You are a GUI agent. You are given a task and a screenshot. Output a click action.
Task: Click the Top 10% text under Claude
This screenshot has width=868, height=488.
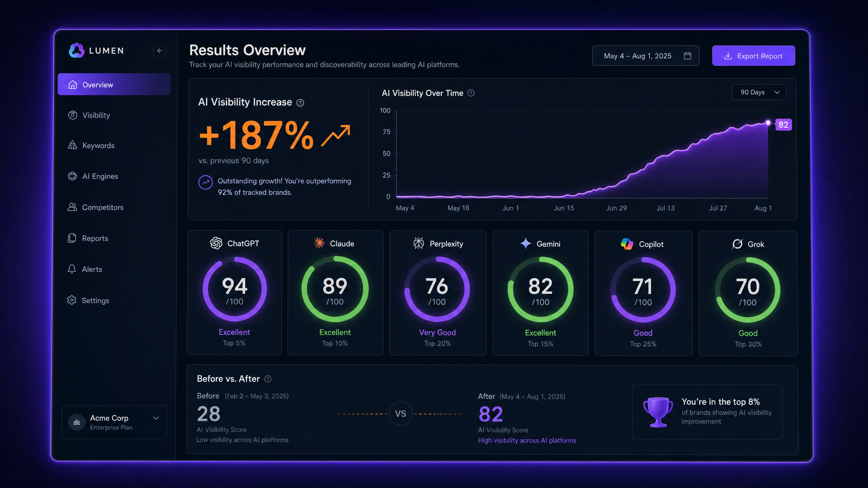click(335, 343)
